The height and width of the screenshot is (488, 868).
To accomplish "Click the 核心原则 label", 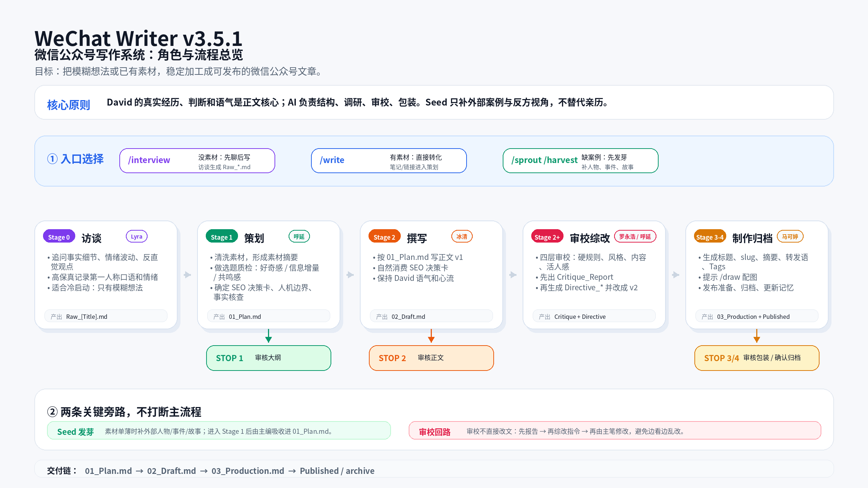I will (x=69, y=105).
